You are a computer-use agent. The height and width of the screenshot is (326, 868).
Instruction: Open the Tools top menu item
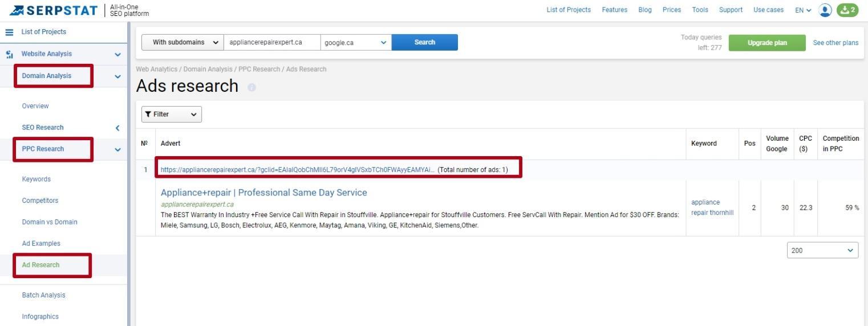(700, 10)
